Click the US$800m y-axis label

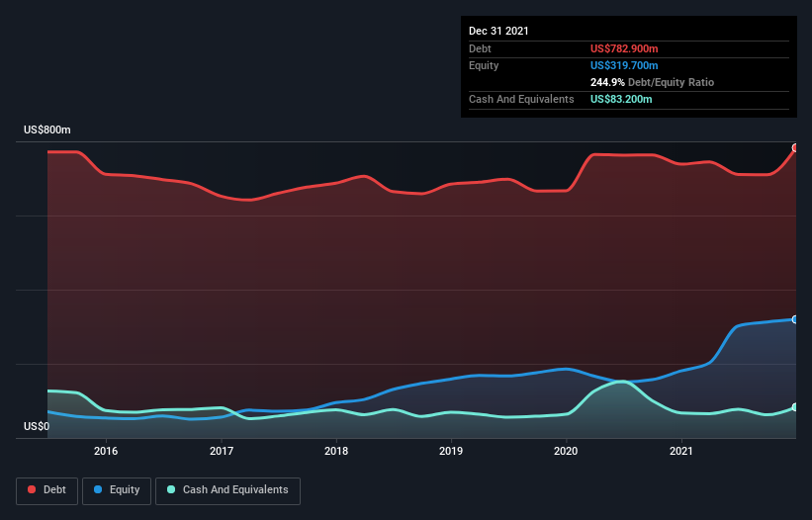pyautogui.click(x=47, y=130)
